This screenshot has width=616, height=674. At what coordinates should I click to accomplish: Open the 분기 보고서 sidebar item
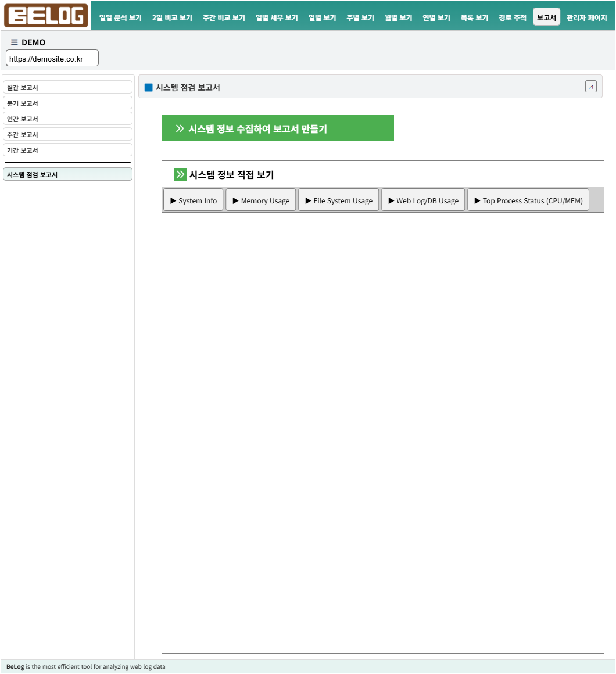(x=67, y=103)
